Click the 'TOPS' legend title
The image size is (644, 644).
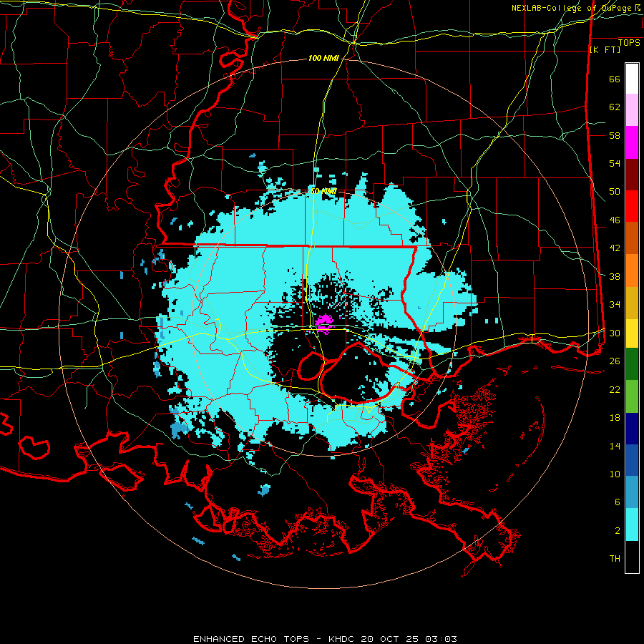[629, 42]
